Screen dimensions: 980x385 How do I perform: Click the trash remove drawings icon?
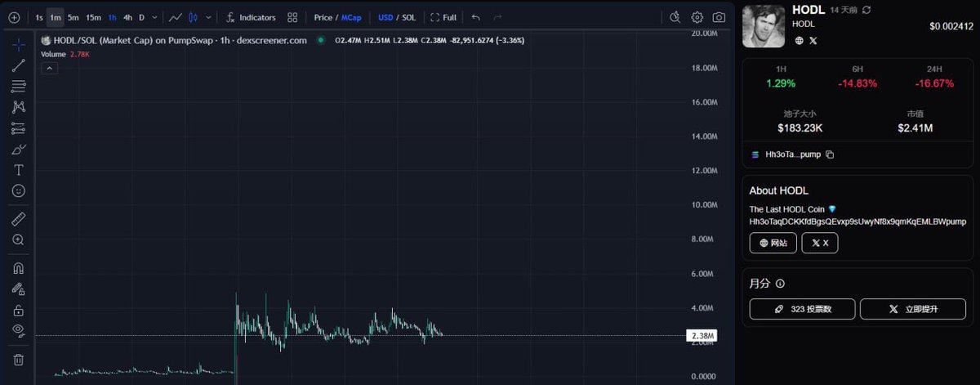point(18,360)
